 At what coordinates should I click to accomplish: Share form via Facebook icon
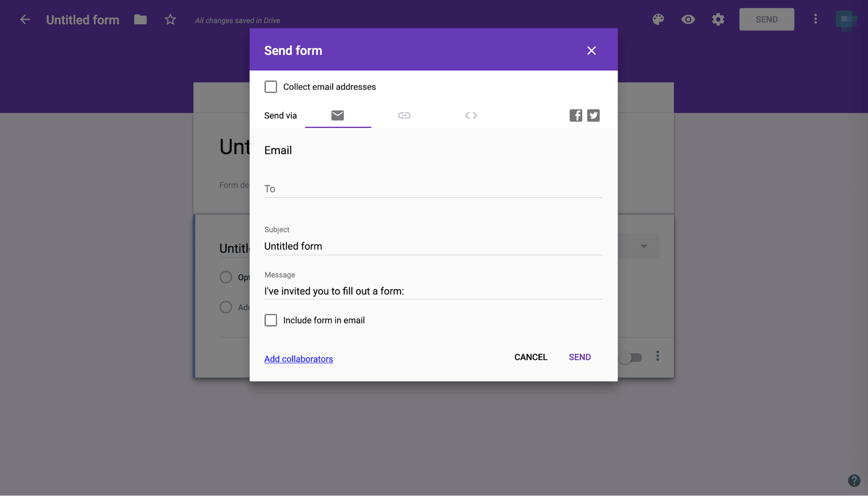pos(576,115)
